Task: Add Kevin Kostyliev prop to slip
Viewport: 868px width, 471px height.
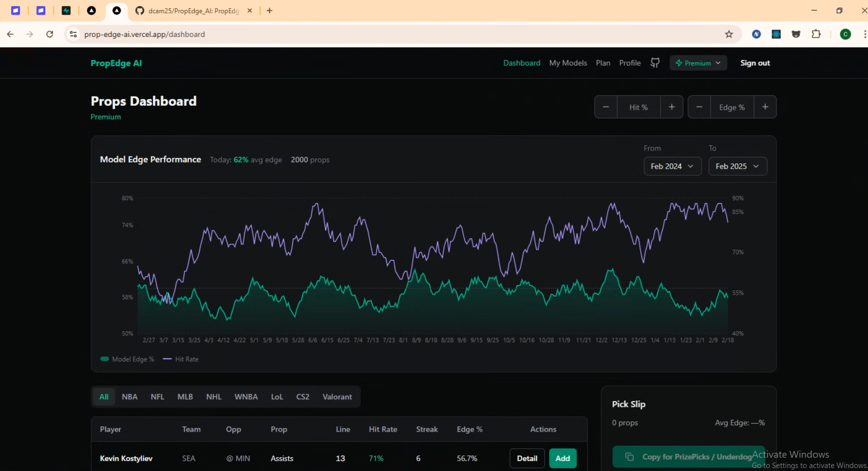Action: pos(562,458)
